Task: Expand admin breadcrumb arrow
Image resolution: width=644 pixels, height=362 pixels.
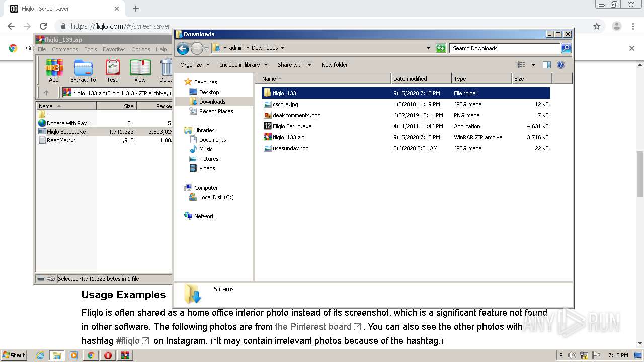Action: [248, 48]
